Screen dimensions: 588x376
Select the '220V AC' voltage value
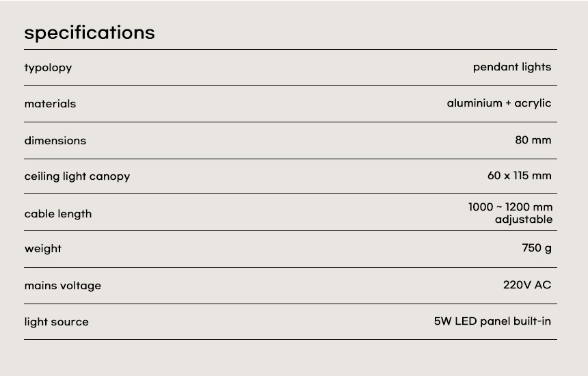(x=527, y=285)
